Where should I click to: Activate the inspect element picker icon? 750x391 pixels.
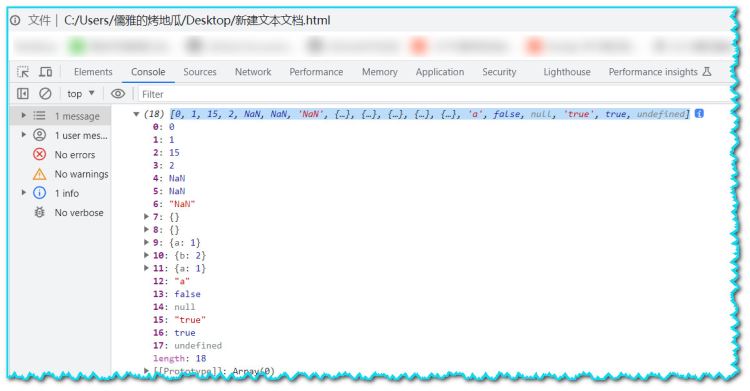click(22, 72)
